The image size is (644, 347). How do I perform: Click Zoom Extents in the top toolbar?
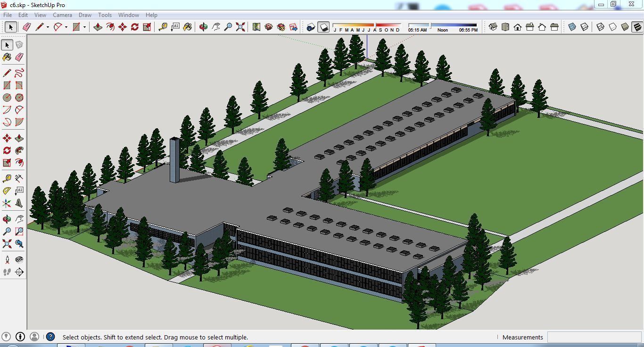click(x=240, y=27)
